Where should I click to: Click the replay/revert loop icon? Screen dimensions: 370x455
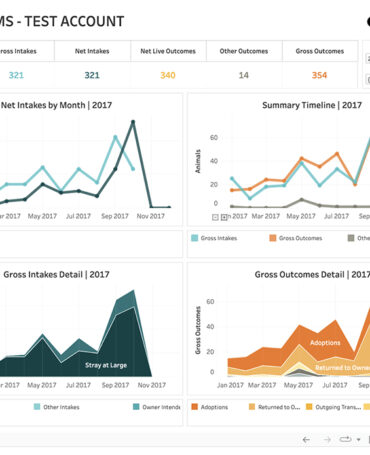[345, 439]
